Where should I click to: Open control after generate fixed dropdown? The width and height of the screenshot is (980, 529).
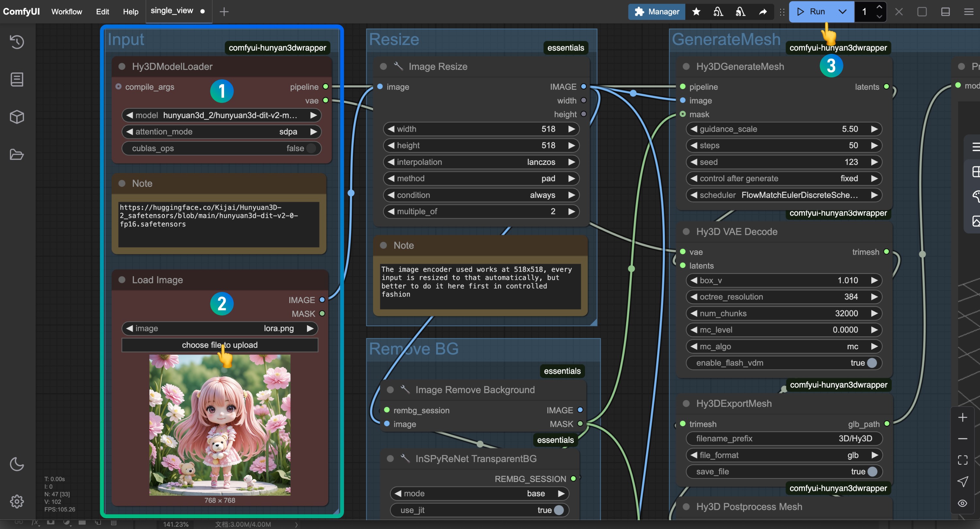784,178
